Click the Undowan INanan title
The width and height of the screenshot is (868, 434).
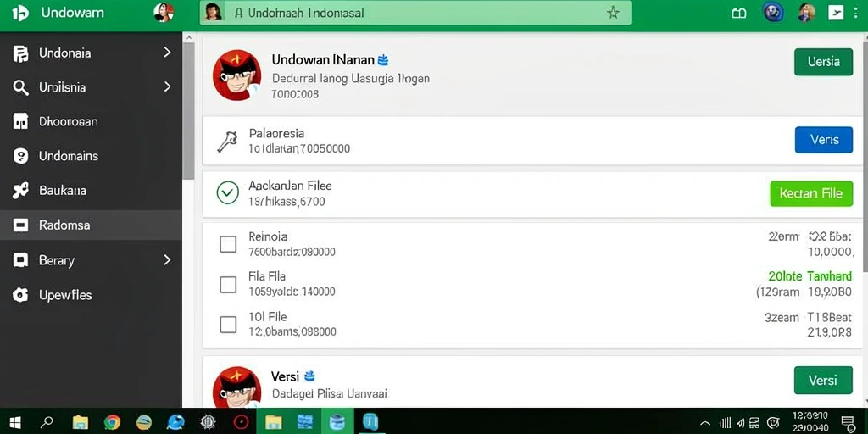[x=323, y=59]
